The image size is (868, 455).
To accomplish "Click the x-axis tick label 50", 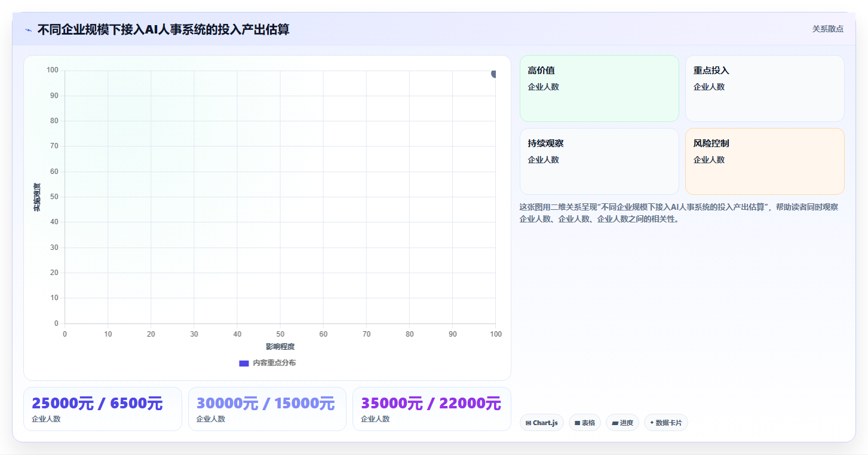I will tap(280, 334).
